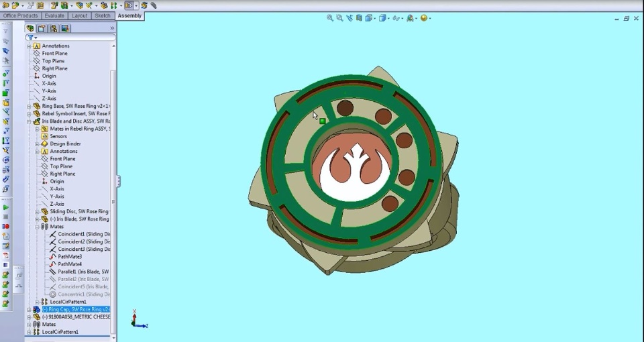
Task: Open the dropdown arrow next to Hide/Show Items
Action: [x=402, y=19]
